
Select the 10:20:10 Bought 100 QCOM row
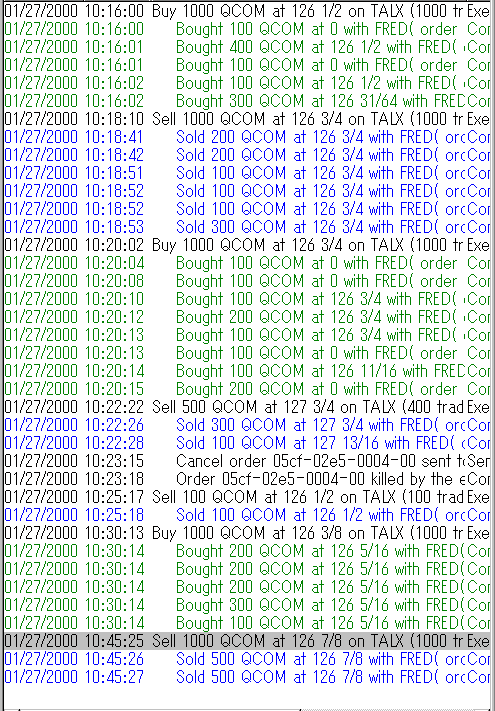(x=247, y=299)
